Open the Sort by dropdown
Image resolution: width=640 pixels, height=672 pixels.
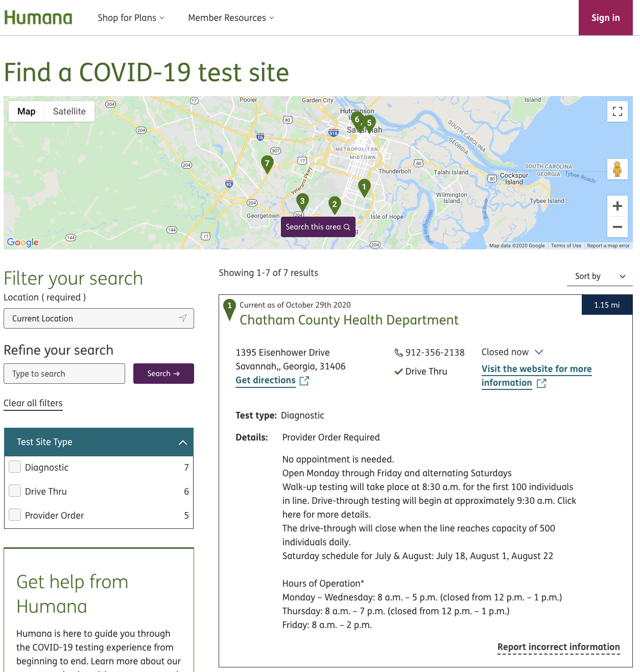(600, 276)
